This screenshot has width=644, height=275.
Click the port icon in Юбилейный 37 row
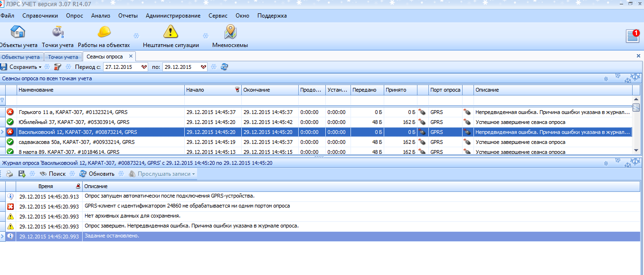point(422,122)
